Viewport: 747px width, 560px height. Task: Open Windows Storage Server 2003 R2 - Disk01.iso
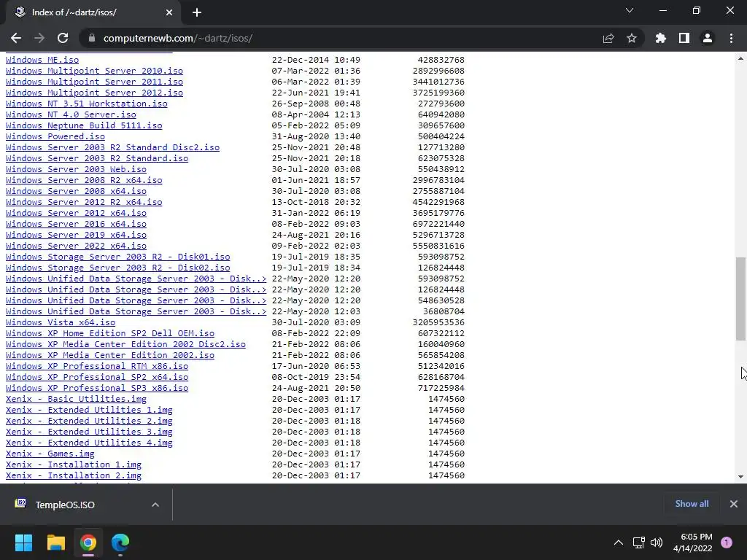click(117, 257)
